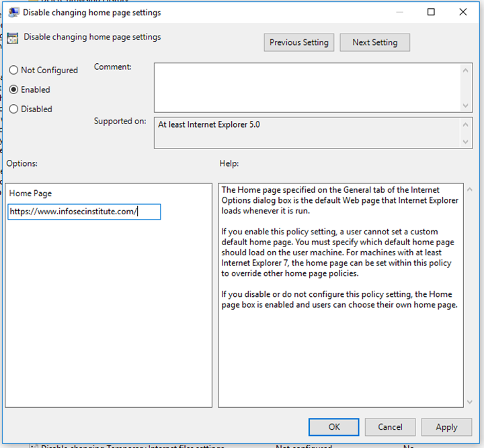Maximize the policy settings dialog

[x=432, y=12]
